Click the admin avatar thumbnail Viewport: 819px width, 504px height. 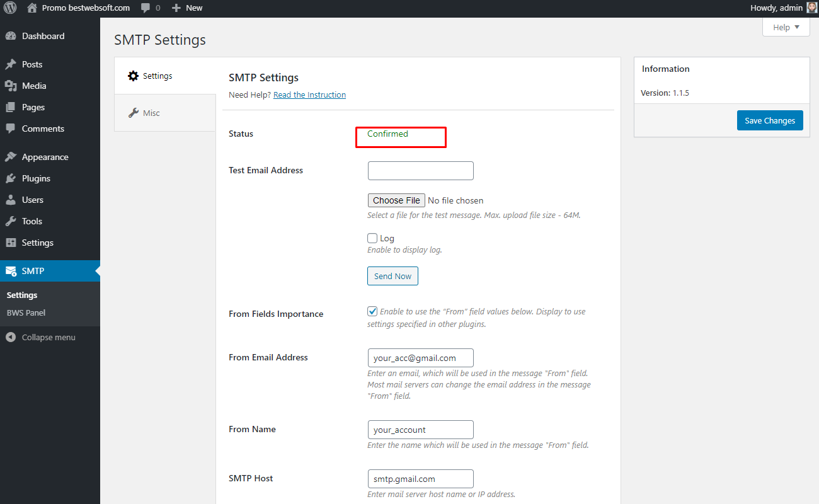tap(812, 8)
